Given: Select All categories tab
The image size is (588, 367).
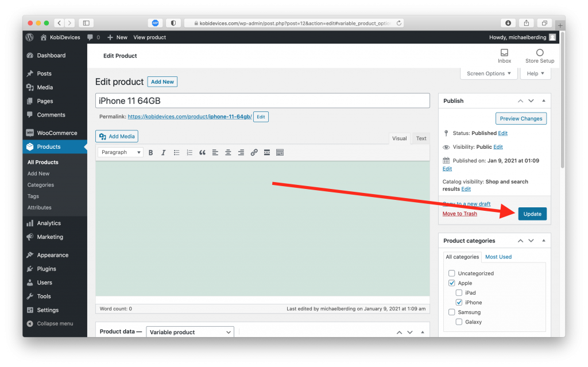Looking at the screenshot, I should (462, 257).
